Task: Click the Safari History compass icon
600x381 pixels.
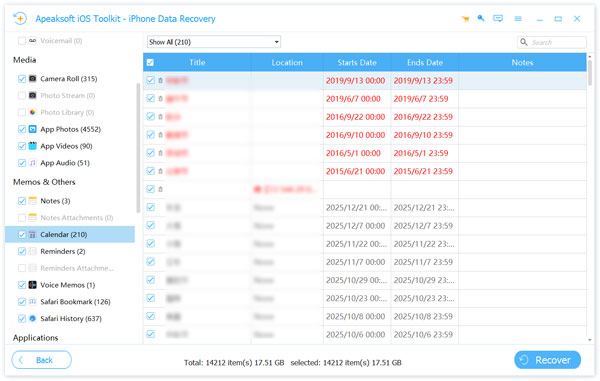Action: pos(33,318)
